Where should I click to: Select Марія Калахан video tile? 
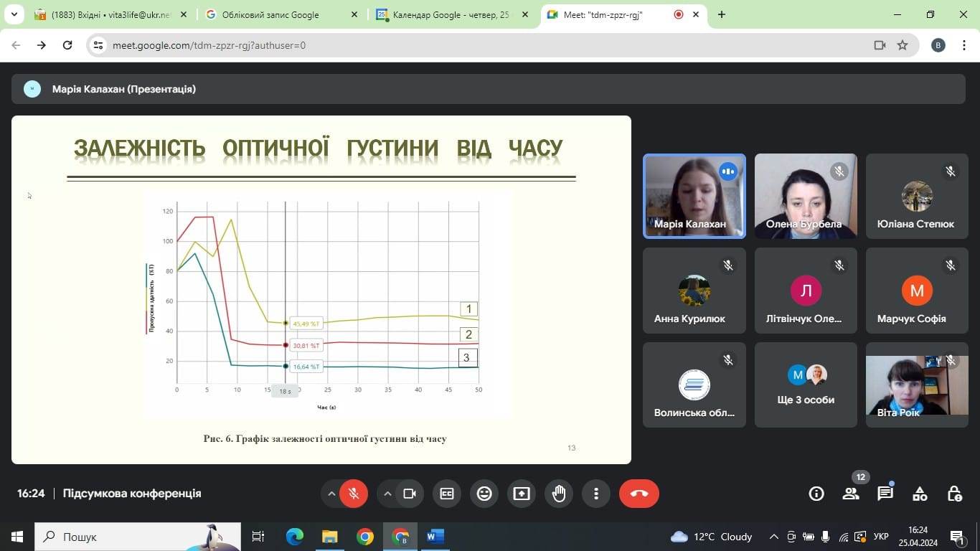[694, 196]
